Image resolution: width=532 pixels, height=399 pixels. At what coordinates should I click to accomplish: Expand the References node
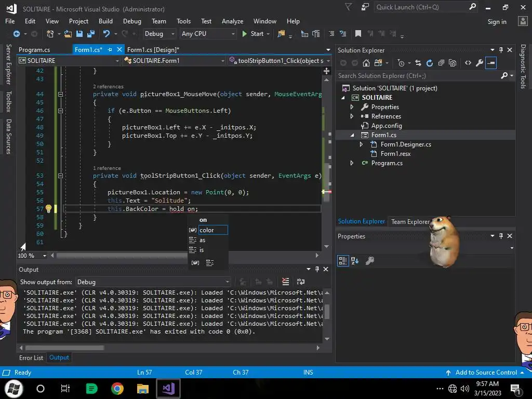pos(352,116)
